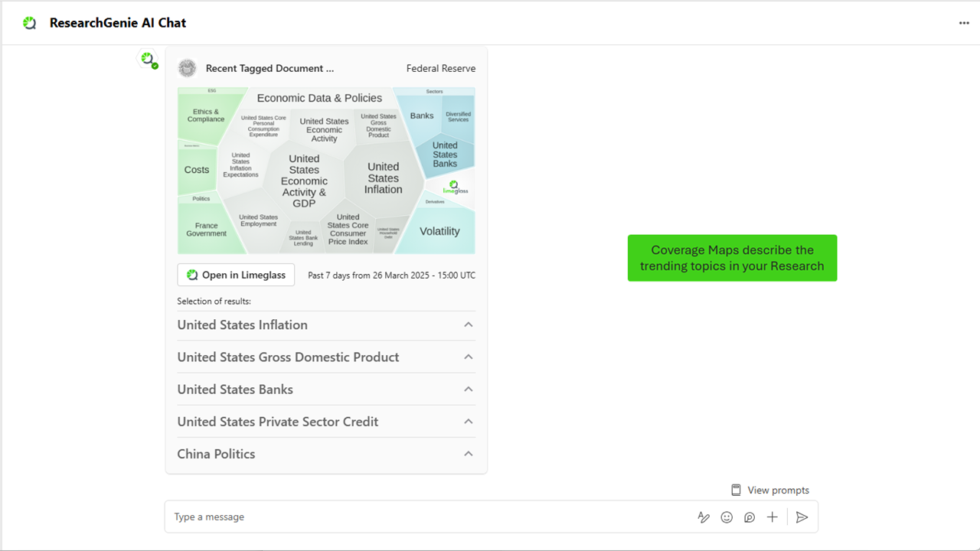Screen dimensions: 980x551
Task: Collapse the United States Inflation result
Action: click(469, 324)
